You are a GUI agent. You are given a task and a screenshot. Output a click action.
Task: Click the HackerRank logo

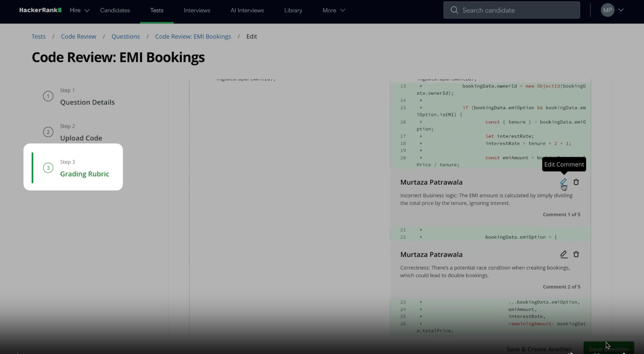(40, 10)
